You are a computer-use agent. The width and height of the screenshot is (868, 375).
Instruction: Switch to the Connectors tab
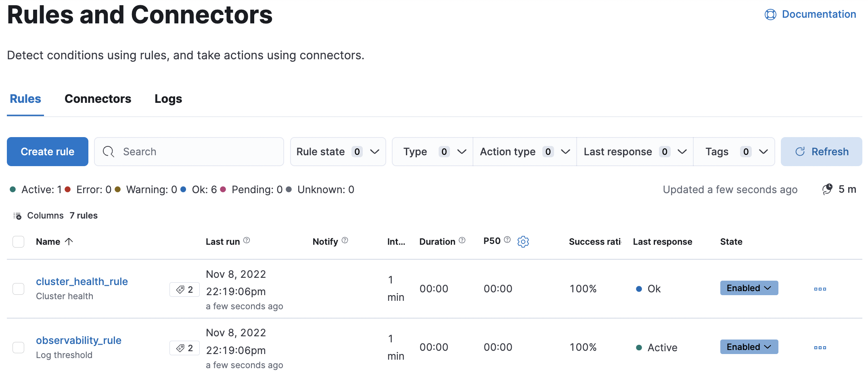(98, 99)
